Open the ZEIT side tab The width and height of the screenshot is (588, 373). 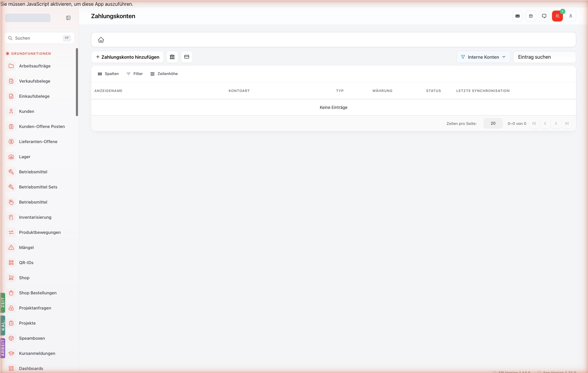(x=3, y=303)
